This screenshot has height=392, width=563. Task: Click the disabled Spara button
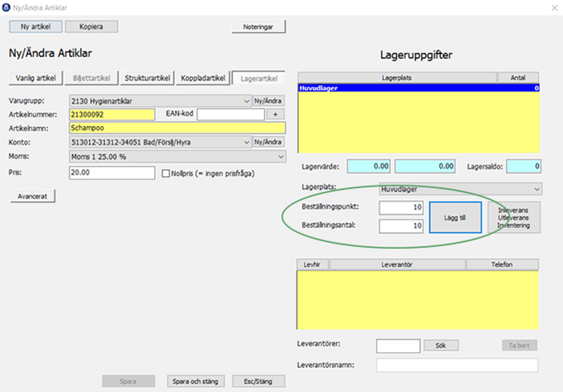click(128, 381)
